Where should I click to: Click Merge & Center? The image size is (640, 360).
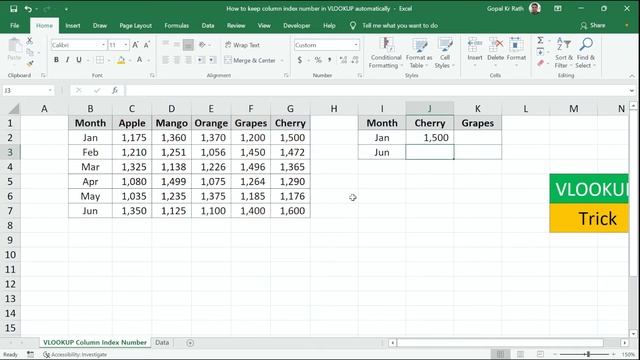pyautogui.click(x=250, y=60)
